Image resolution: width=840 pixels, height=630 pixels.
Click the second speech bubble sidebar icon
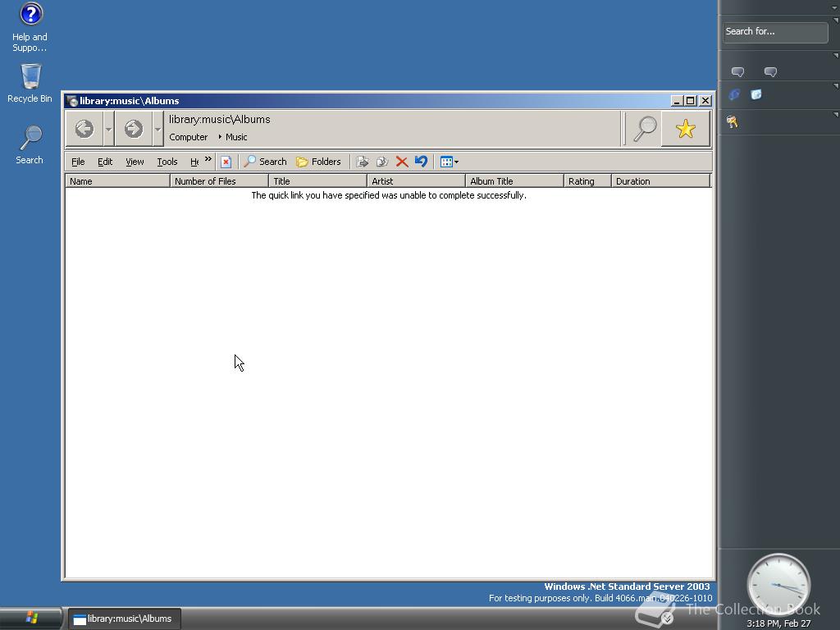(x=770, y=72)
